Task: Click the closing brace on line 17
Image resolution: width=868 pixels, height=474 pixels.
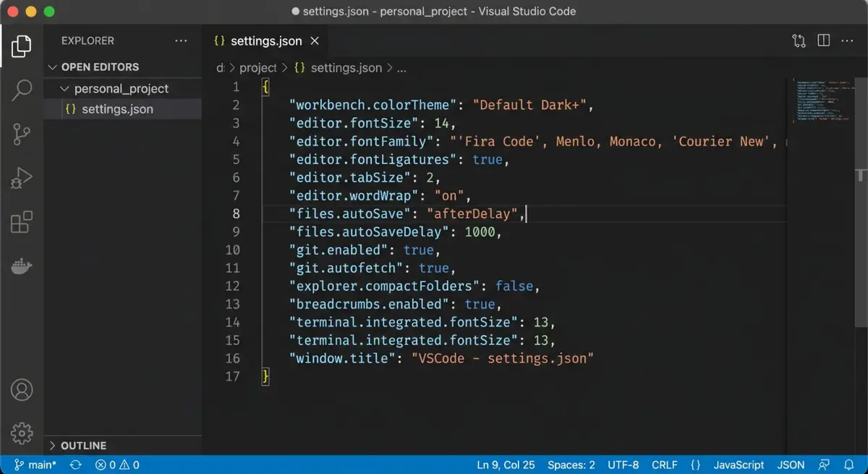Action: click(265, 376)
